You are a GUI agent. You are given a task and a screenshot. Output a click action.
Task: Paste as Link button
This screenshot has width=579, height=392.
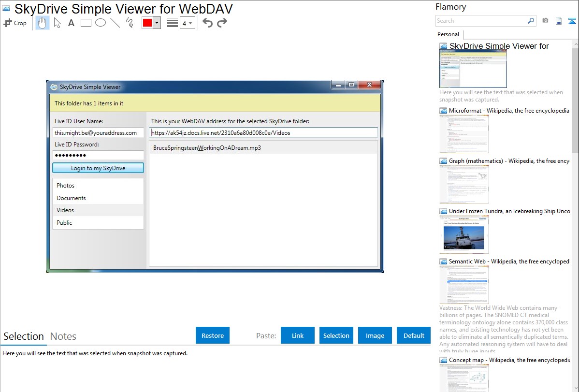[x=298, y=335]
